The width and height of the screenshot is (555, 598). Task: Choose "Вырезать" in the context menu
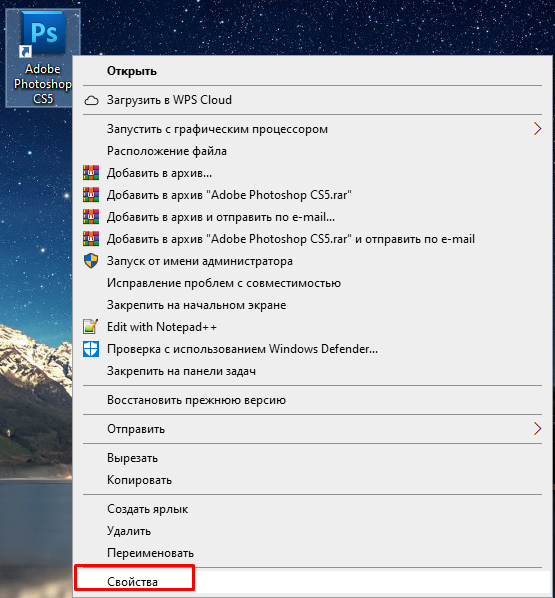(312, 458)
